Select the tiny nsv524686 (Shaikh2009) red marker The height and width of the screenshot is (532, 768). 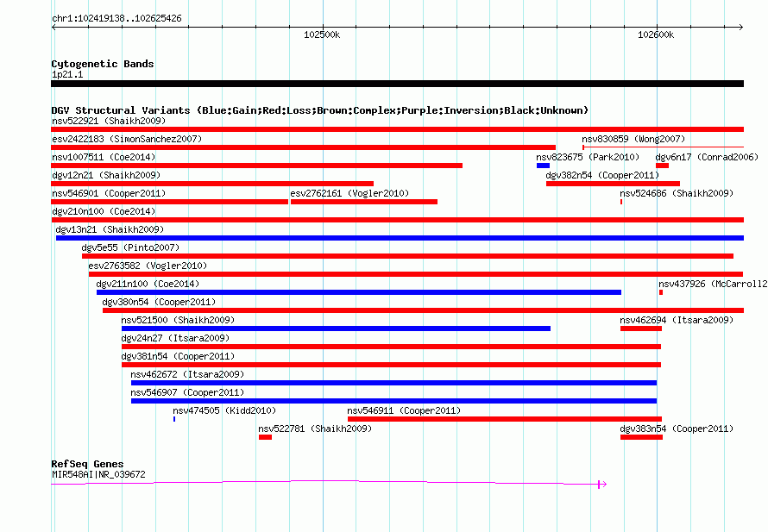coord(621,202)
